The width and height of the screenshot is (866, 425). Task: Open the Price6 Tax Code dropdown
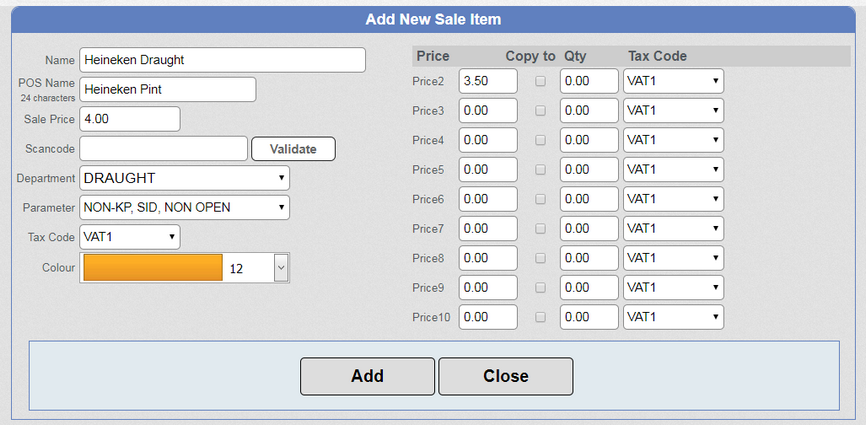coord(673,199)
